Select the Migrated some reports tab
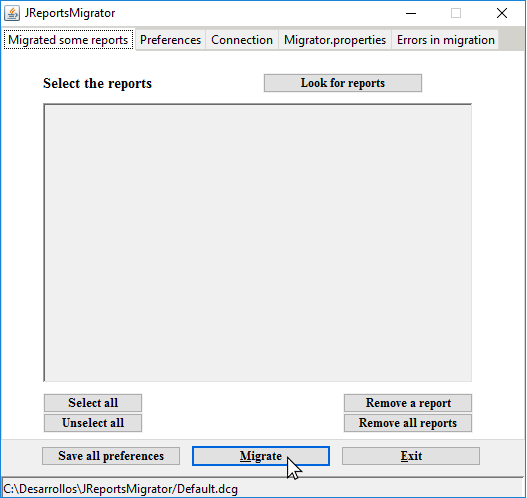This screenshot has width=527, height=498. [x=68, y=40]
